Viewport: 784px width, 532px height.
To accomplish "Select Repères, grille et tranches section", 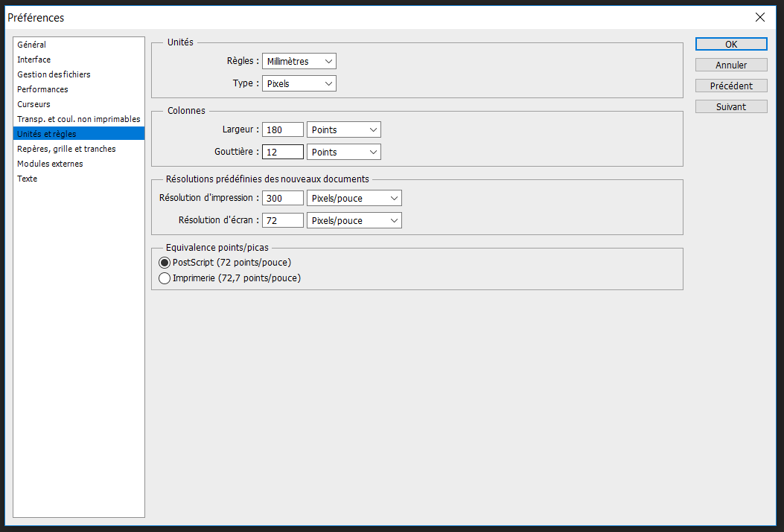I will (x=66, y=149).
